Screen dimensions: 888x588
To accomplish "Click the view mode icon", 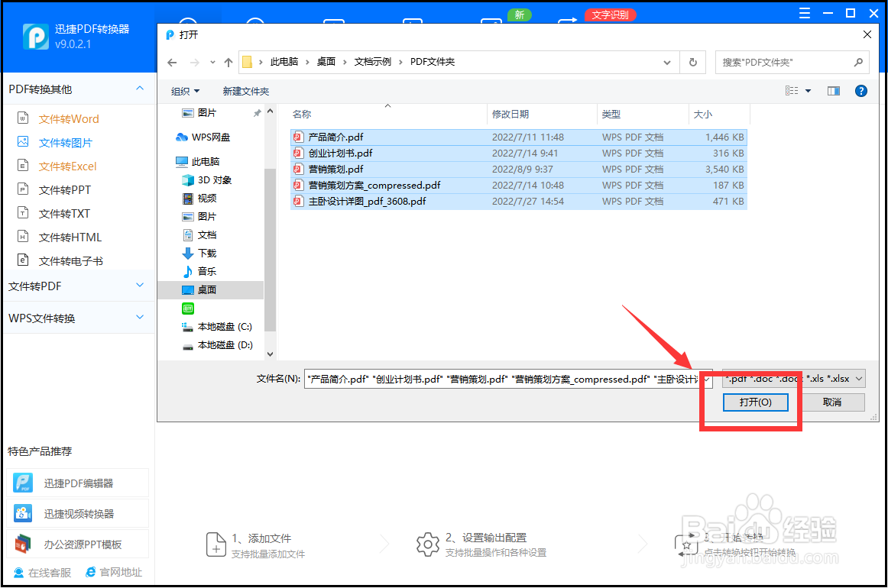I will 792,91.
